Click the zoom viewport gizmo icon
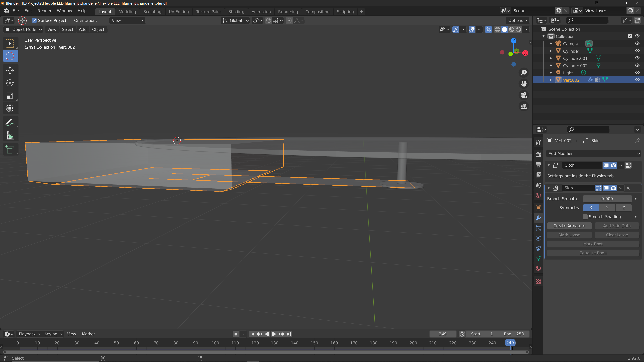 tap(524, 73)
